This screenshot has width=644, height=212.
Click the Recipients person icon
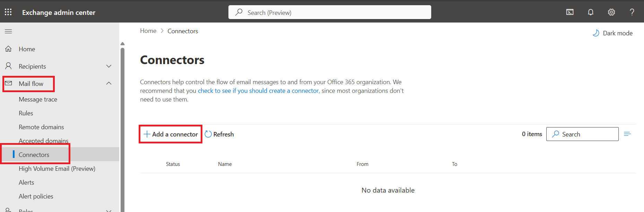8,66
